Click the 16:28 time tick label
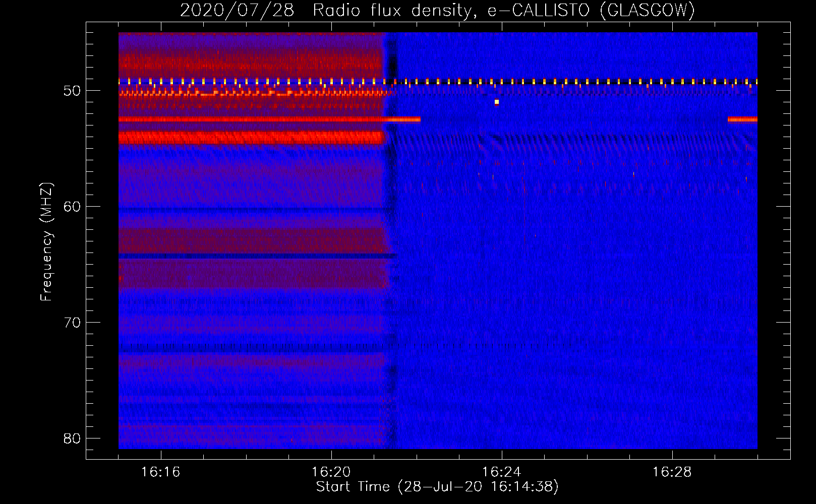The width and height of the screenshot is (816, 504). click(x=672, y=472)
